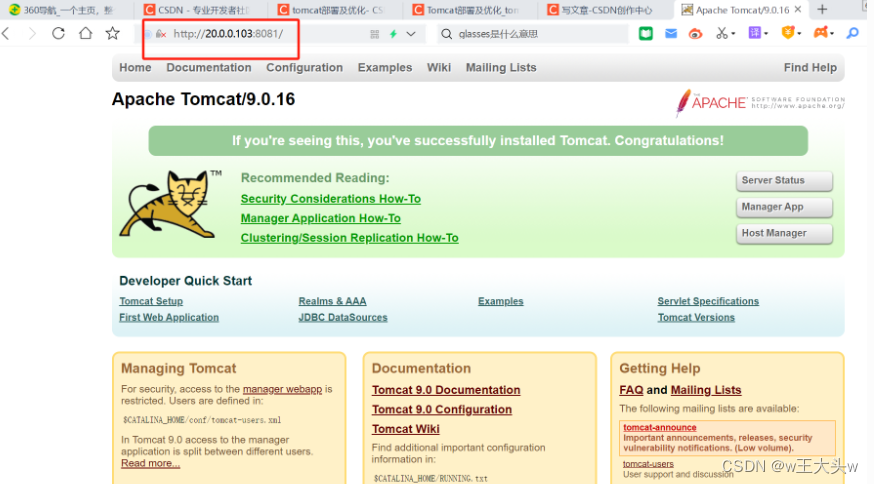The height and width of the screenshot is (484, 874).
Task: Open the QR code grid icon in address bar
Action: click(375, 34)
